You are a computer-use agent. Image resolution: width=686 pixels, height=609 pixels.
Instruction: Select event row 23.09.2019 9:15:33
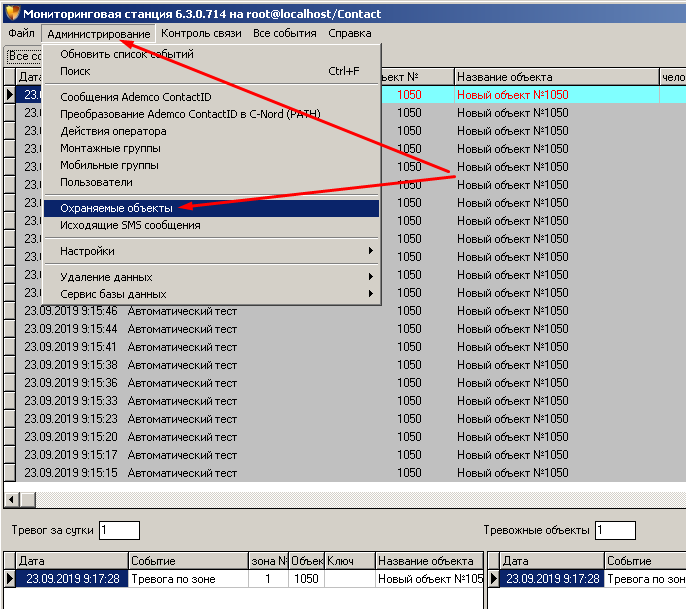tap(351, 401)
